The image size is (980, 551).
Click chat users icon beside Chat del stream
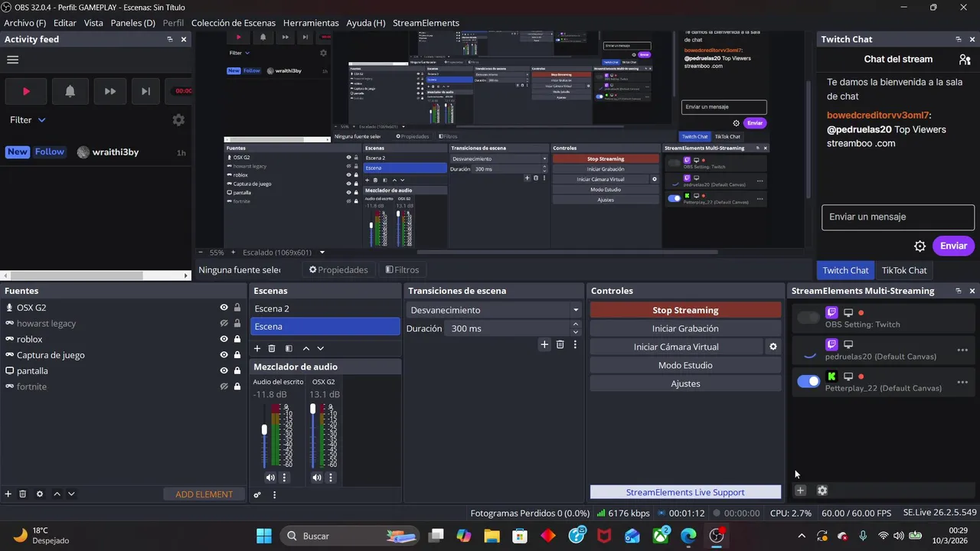965,59
